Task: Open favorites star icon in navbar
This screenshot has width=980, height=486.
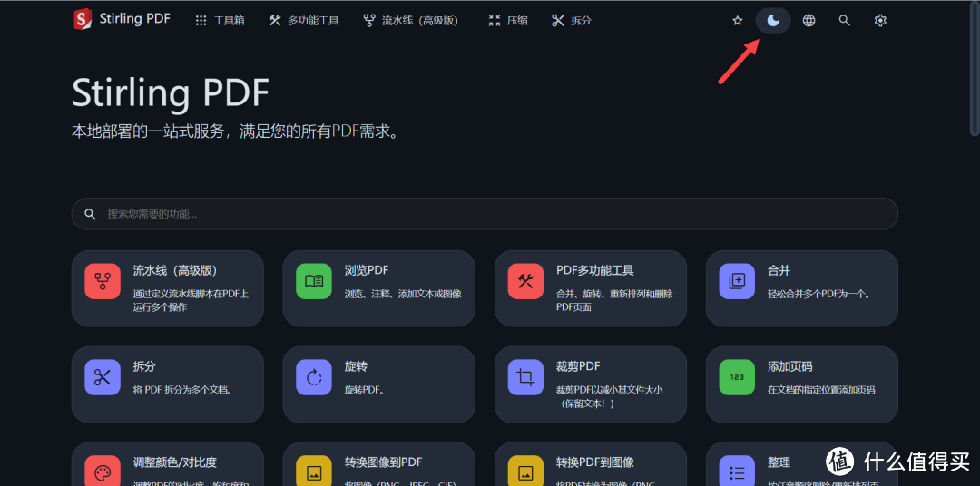Action: tap(738, 21)
